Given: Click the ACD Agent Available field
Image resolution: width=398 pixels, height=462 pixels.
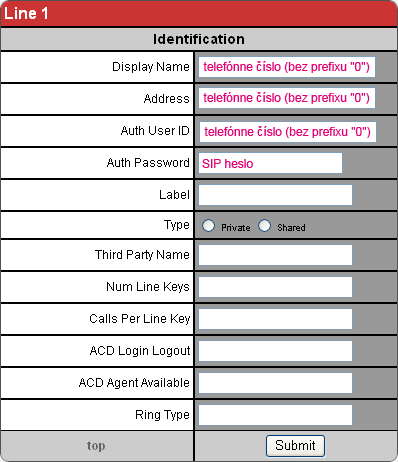Looking at the screenshot, I should tap(275, 383).
